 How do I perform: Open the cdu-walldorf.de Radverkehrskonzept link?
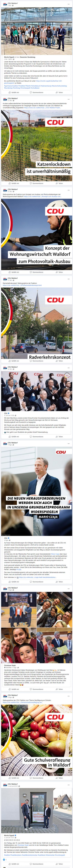click(22, 285)
